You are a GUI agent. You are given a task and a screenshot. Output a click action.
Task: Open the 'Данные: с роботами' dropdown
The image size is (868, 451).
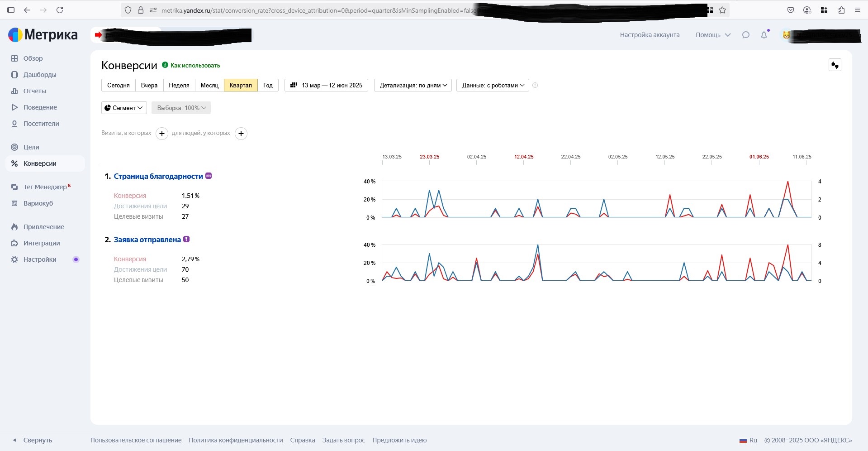tap(493, 85)
